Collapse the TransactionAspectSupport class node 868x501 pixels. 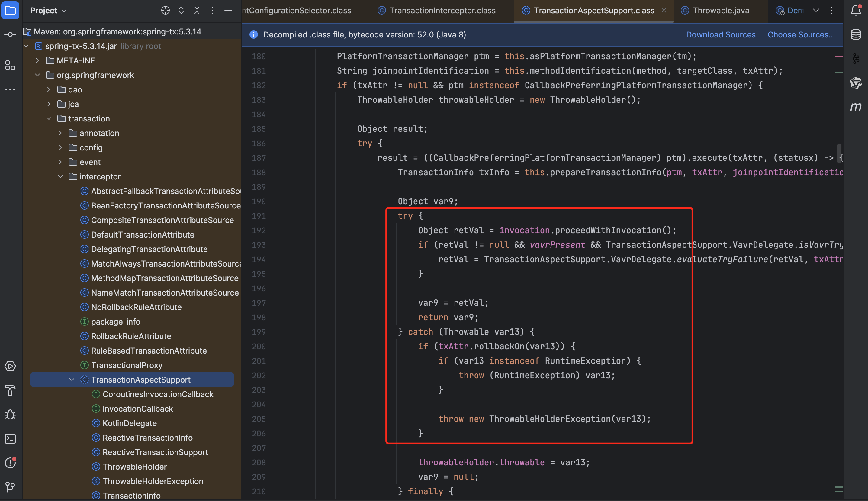tap(72, 380)
